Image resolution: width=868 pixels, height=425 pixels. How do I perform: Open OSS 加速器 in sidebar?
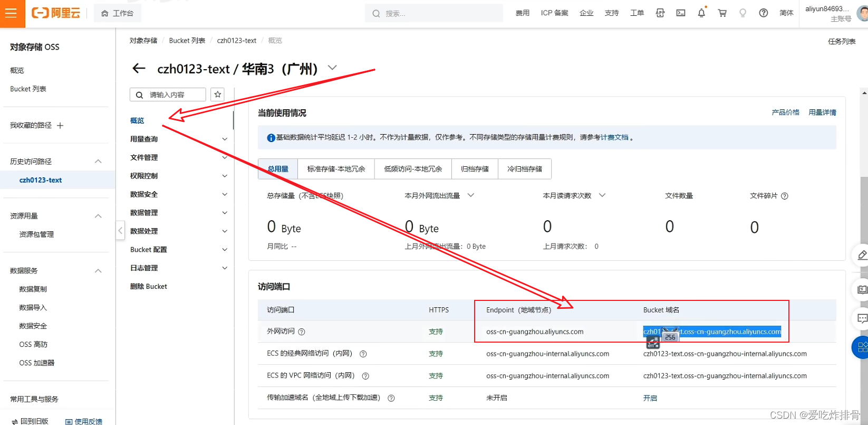(x=37, y=363)
